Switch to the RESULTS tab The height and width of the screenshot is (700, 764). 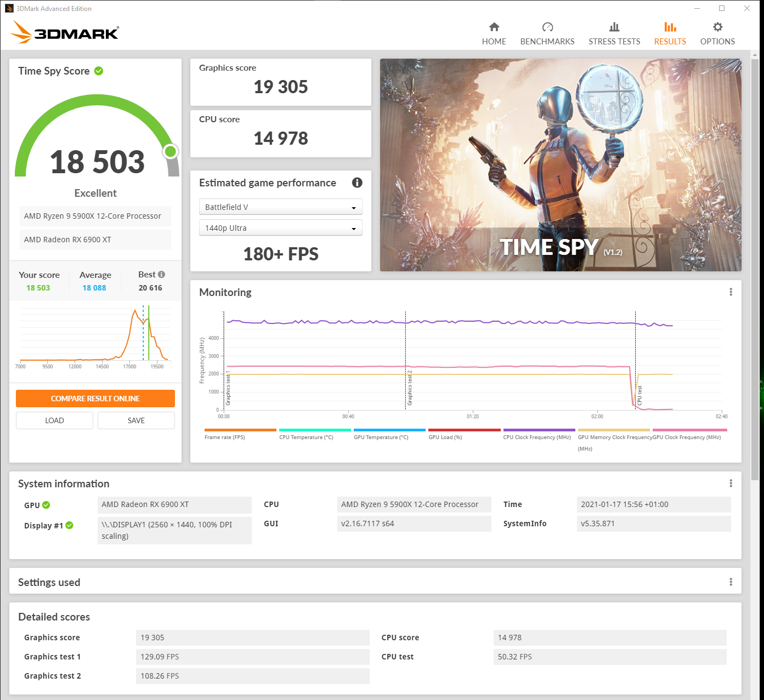670,32
